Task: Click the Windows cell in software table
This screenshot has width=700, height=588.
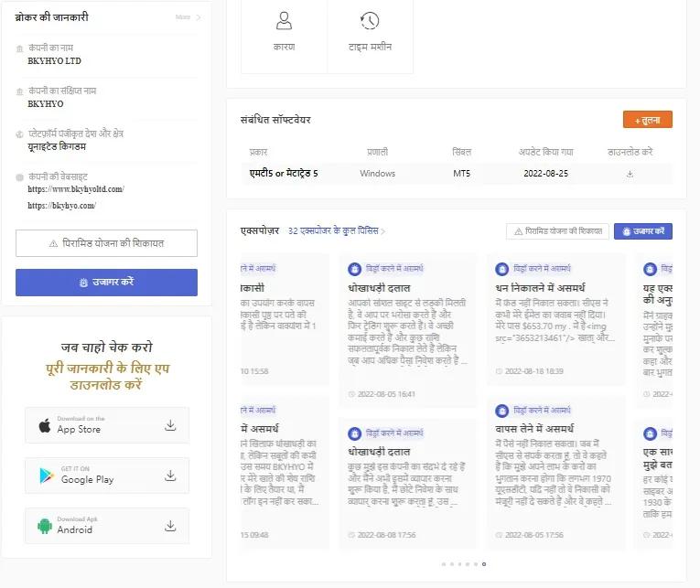Action: [x=377, y=174]
